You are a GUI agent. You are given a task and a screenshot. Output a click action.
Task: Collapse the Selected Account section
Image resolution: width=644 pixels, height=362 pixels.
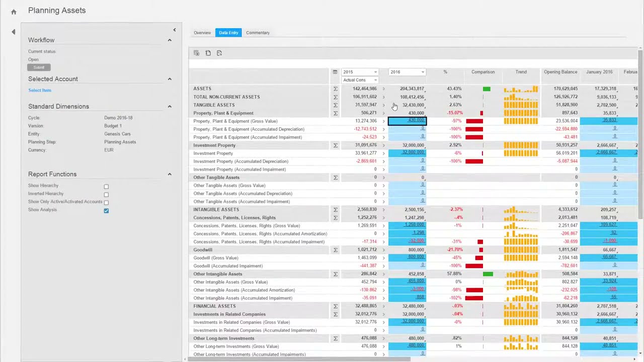point(170,79)
